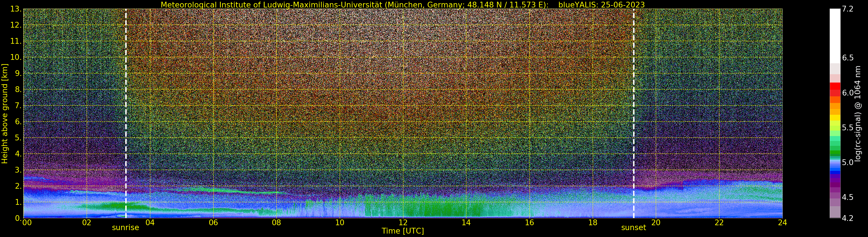Click the colorbar value '4.2'
The width and height of the screenshot is (868, 237).
(x=848, y=218)
